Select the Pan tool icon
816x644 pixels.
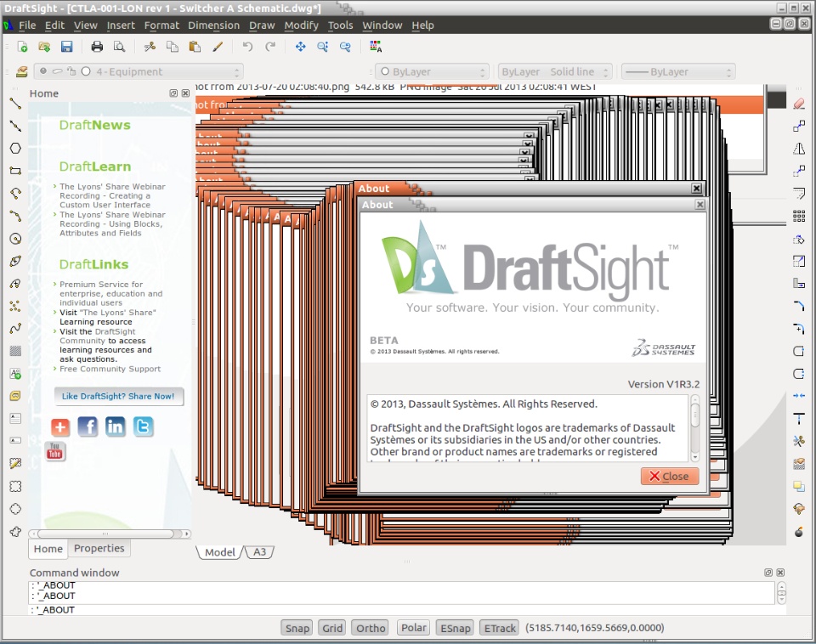pyautogui.click(x=300, y=47)
